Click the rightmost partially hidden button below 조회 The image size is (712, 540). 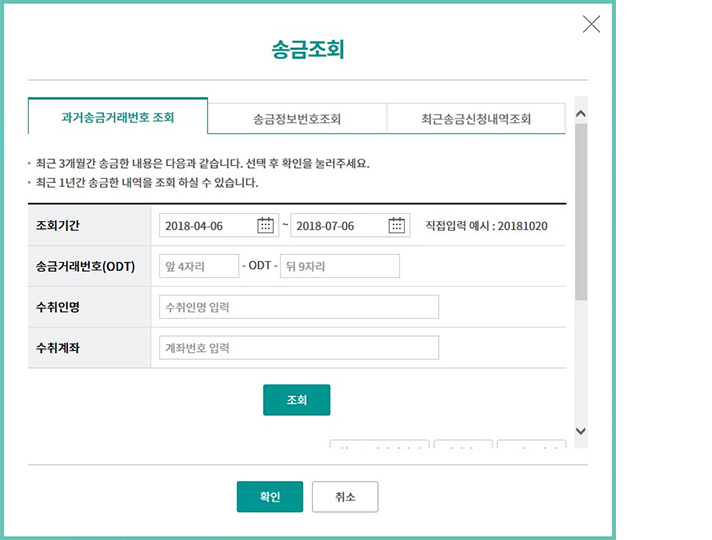tap(531, 444)
